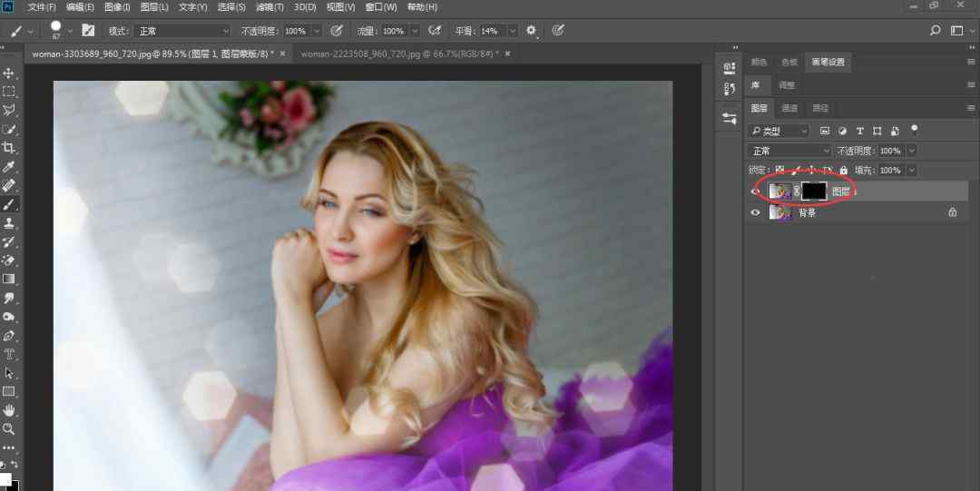Open the History panel icon
Viewport: 980px width, 491px height.
pos(730,90)
